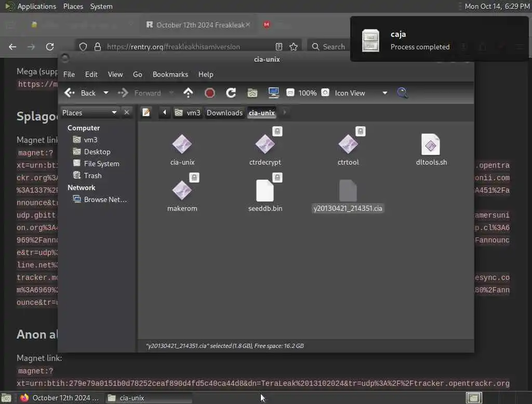Open the tracking protection shield icon
Screen dimensions: 532x404
click(83, 47)
